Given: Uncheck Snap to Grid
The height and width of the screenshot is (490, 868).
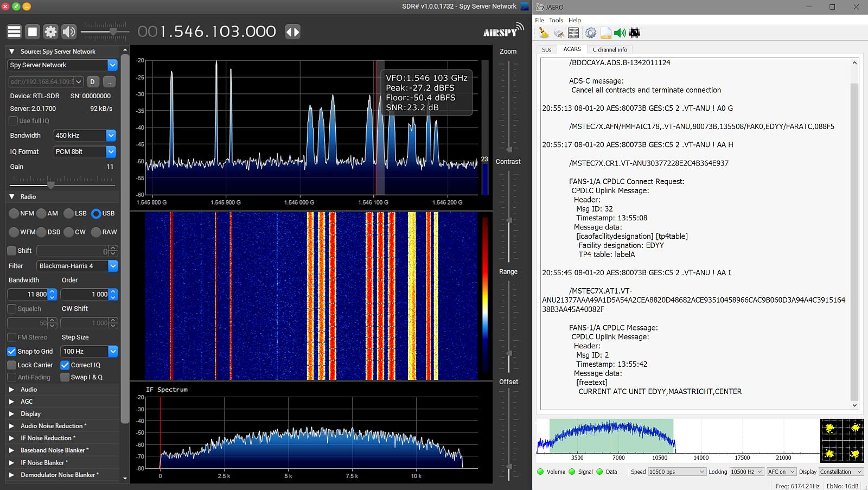Looking at the screenshot, I should pyautogui.click(x=11, y=351).
